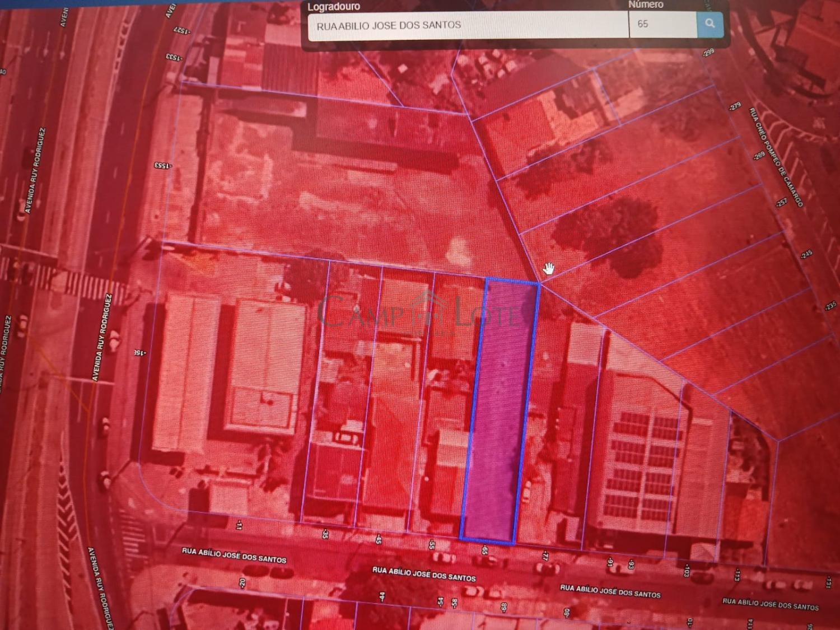Click lot number label -11

239,525
